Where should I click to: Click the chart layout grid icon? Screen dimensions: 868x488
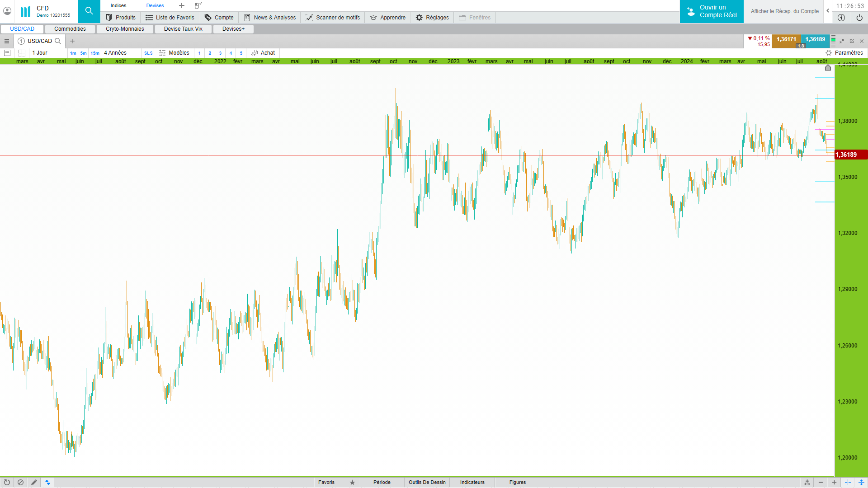pyautogui.click(x=22, y=53)
